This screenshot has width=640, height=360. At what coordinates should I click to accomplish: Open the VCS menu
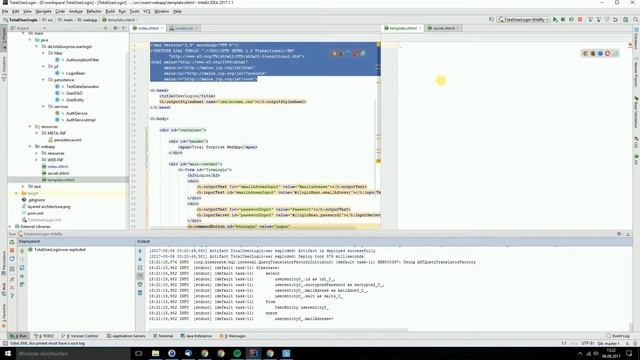tap(147, 11)
